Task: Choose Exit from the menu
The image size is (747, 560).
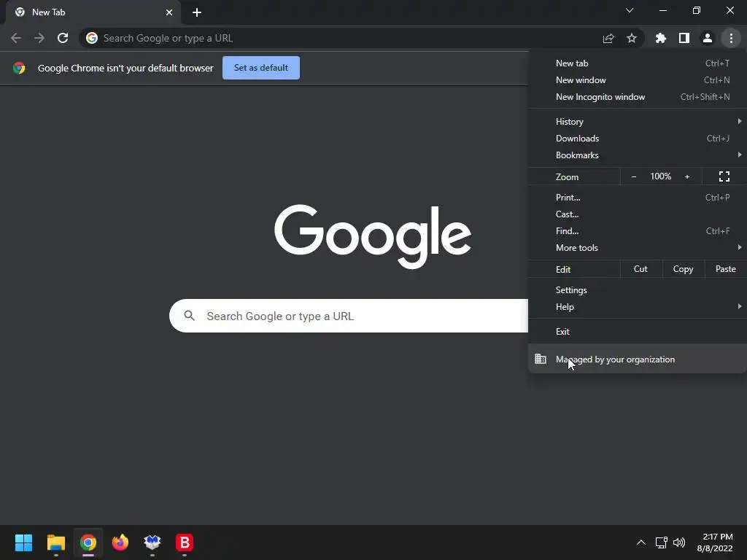Action: click(x=638, y=332)
